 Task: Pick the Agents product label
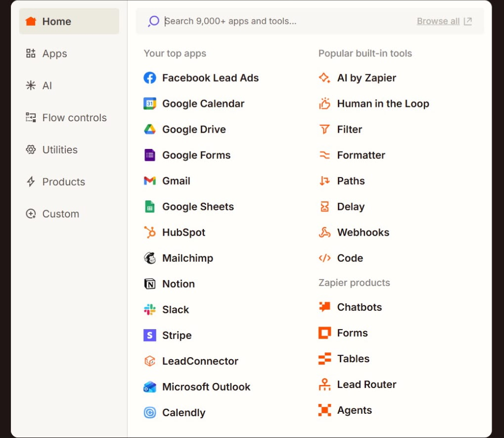click(354, 410)
